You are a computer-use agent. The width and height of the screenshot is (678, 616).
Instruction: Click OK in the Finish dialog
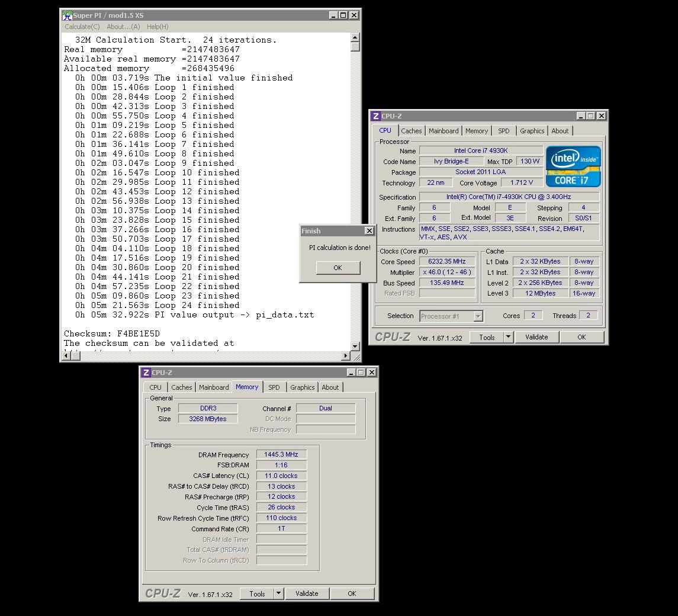(338, 268)
